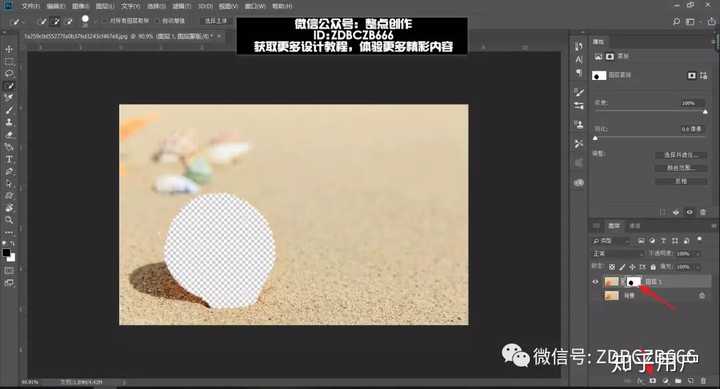
Task: Open workspace switcher icon
Action: point(690,21)
